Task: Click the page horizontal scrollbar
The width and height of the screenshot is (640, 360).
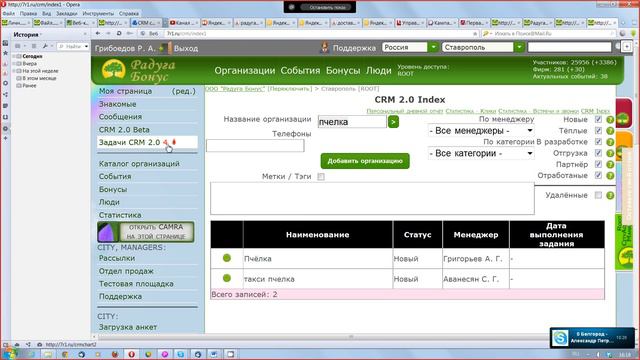Action: tap(351, 337)
